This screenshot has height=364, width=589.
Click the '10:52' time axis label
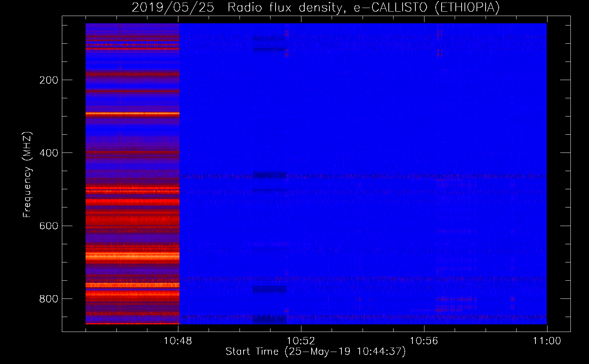point(301,341)
